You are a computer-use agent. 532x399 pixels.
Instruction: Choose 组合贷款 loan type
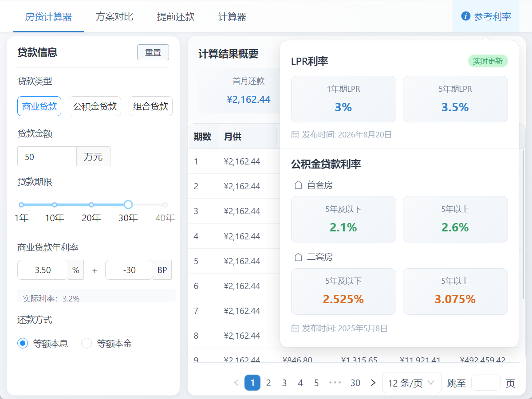point(151,106)
